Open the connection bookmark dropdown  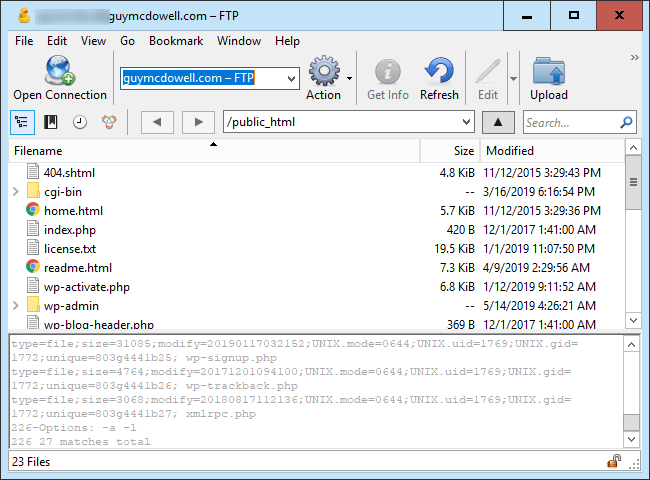coord(291,78)
